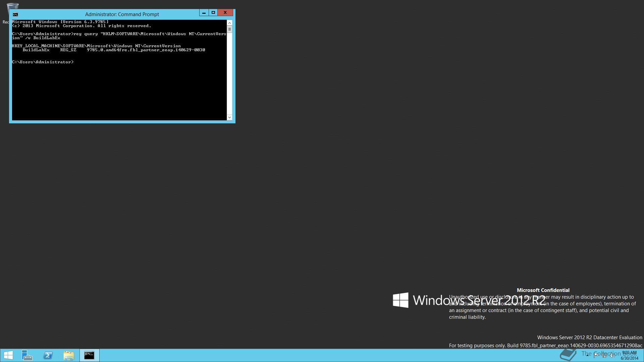Open the Action Center flag icon
Image resolution: width=644 pixels, height=362 pixels.
coord(596,355)
